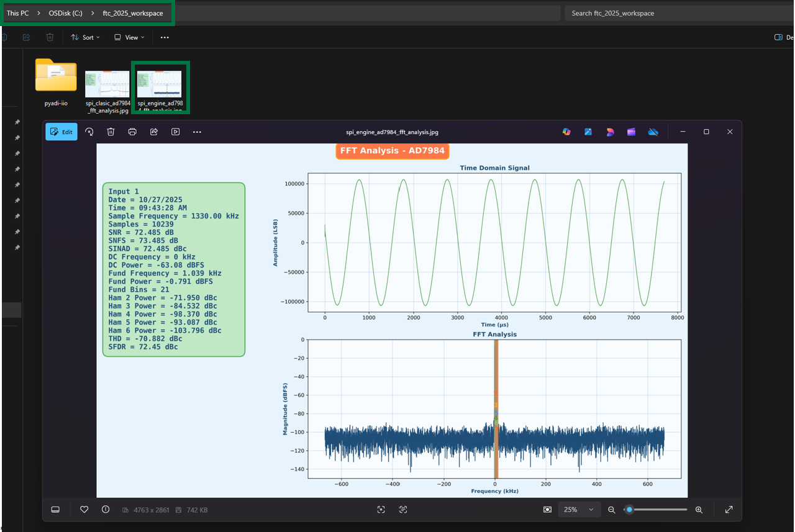This screenshot has height=532, width=795.
Task: Extract text with the OCR icon
Action: [x=402, y=510]
